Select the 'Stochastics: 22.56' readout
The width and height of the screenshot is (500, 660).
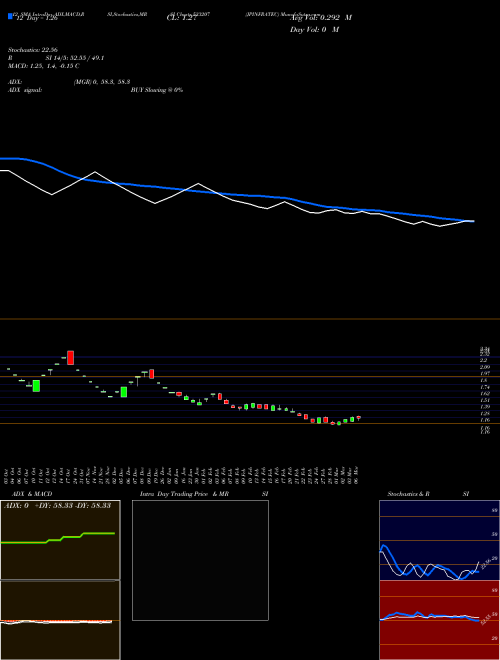tap(33, 50)
